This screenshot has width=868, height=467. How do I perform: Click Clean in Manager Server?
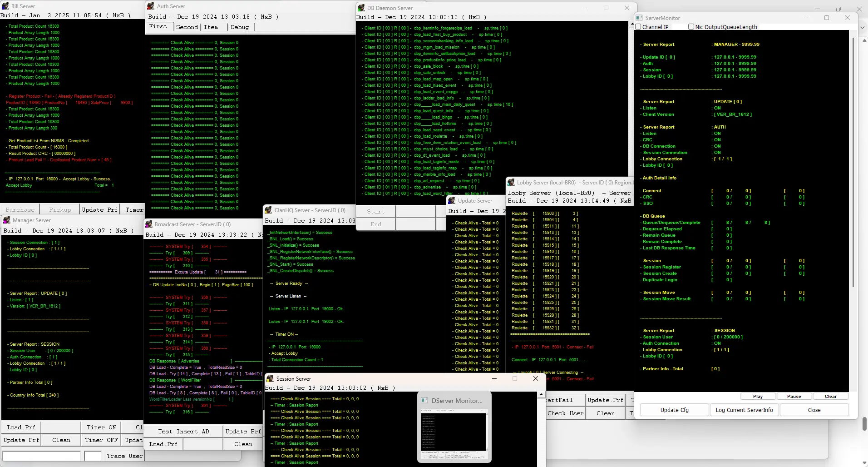tap(61, 440)
